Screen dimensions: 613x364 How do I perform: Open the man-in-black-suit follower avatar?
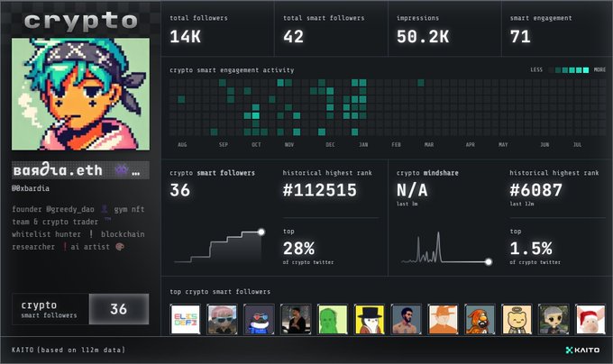pyautogui.click(x=296, y=319)
